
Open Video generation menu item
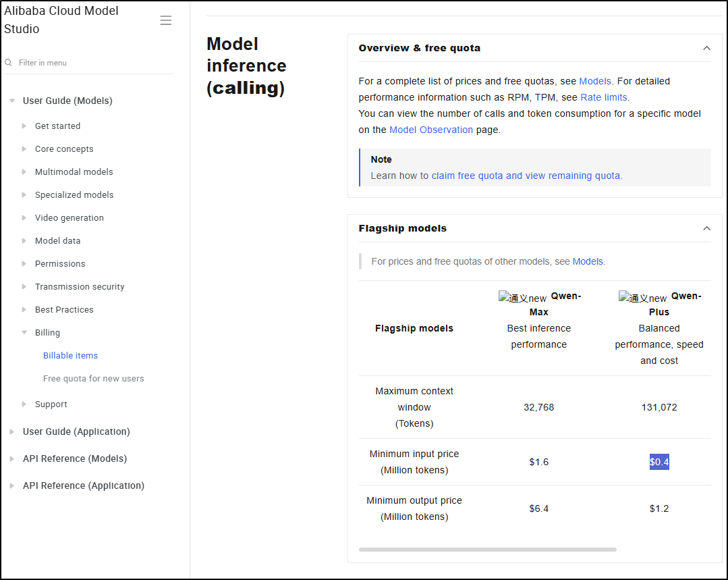pyautogui.click(x=69, y=217)
